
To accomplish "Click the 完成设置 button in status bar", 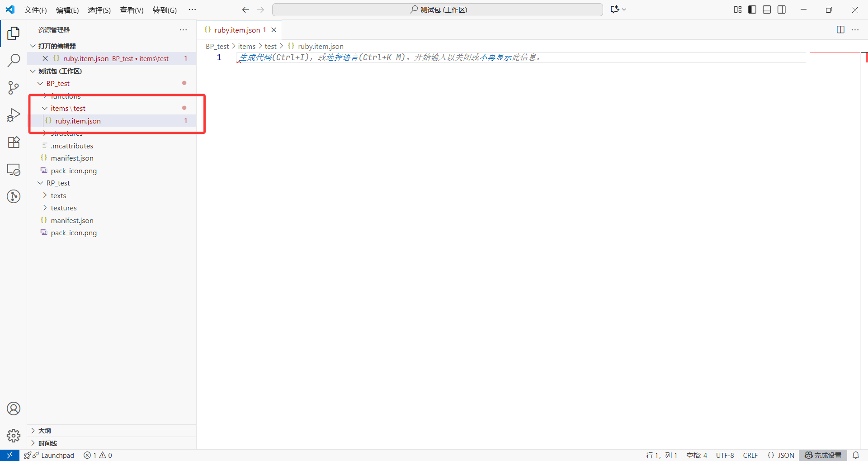I will (823, 455).
